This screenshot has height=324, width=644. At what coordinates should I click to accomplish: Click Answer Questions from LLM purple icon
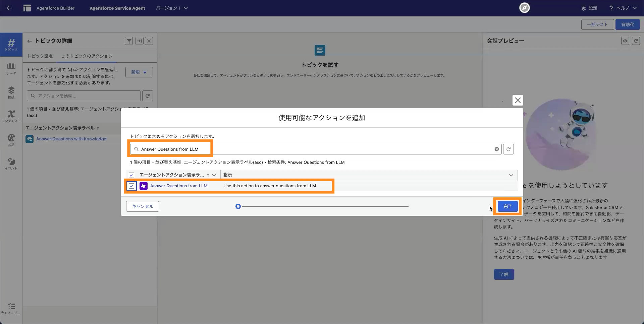point(144,186)
